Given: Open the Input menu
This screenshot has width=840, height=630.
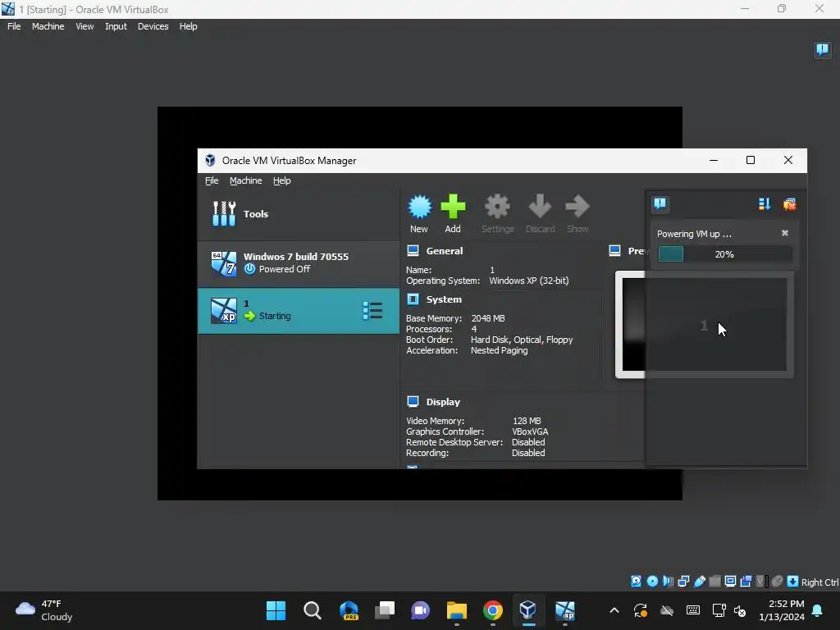Looking at the screenshot, I should point(116,26).
